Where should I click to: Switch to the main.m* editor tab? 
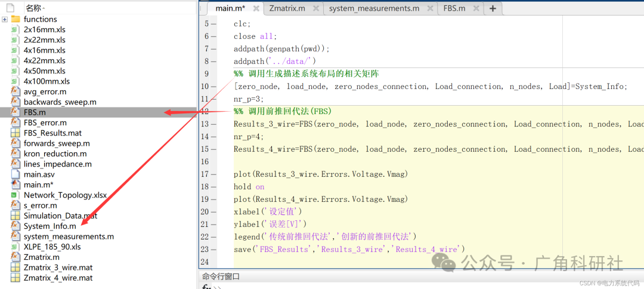tap(230, 8)
